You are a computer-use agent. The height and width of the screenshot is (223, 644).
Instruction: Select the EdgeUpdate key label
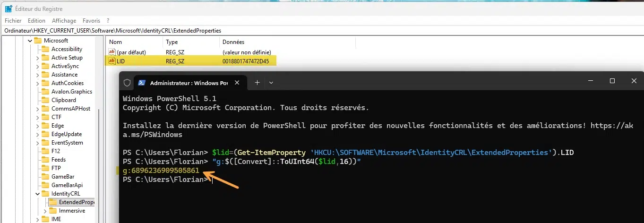(67, 134)
